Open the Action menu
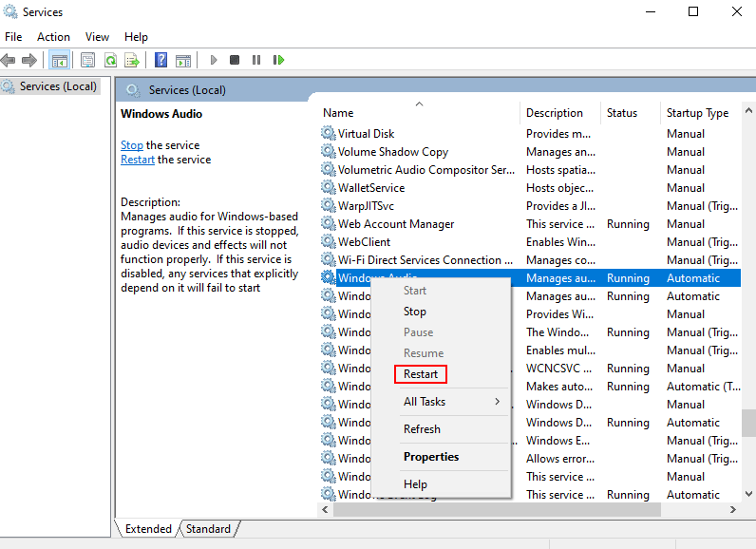This screenshot has width=756, height=549. [53, 37]
